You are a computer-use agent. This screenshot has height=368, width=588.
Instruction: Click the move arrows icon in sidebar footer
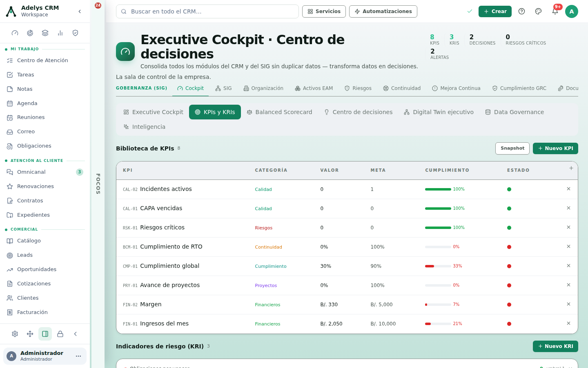tap(30, 334)
